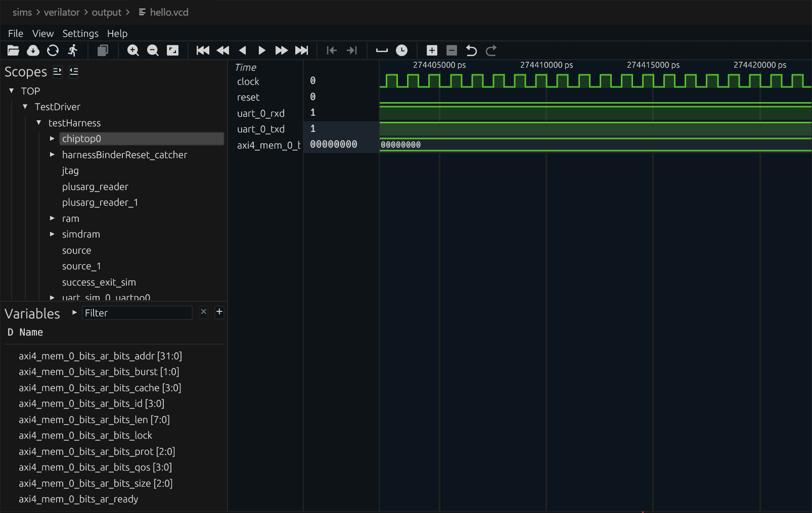Play the waveform forward

click(262, 51)
